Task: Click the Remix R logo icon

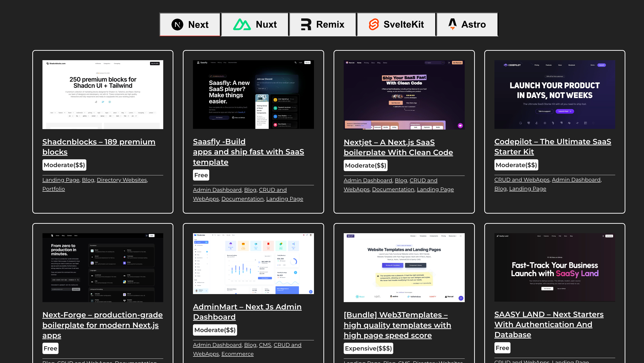Action: click(306, 25)
